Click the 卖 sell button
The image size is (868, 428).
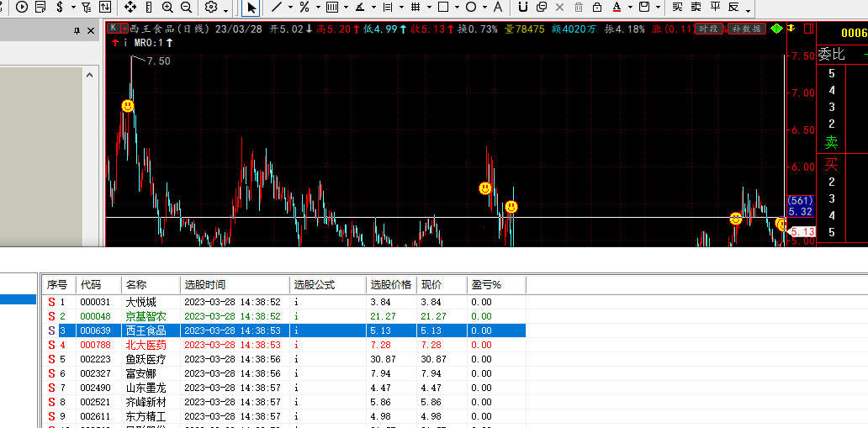[x=696, y=8]
